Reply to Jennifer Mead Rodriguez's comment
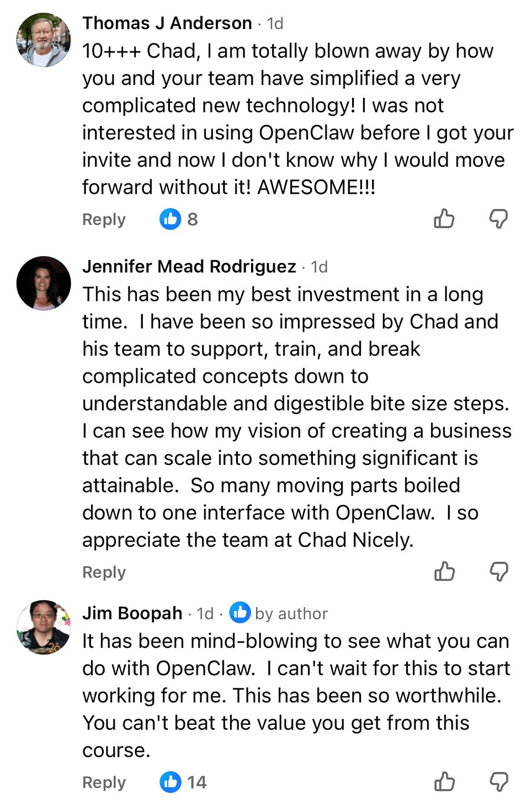Screen dimensions: 532x805 104,572
